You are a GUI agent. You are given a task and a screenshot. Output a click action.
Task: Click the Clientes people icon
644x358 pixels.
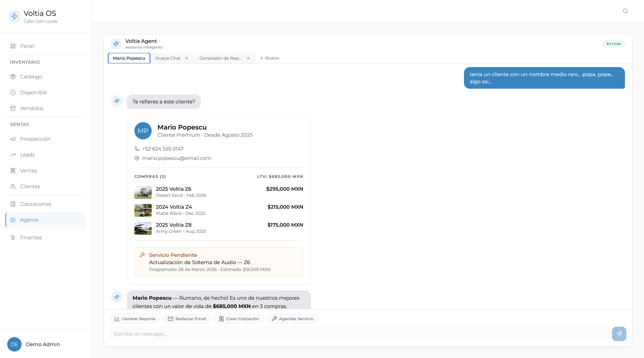coord(13,186)
